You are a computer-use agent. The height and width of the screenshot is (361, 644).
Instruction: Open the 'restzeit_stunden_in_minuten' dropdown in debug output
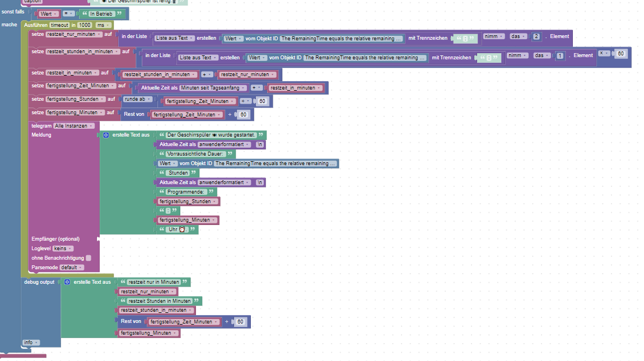[156, 311]
